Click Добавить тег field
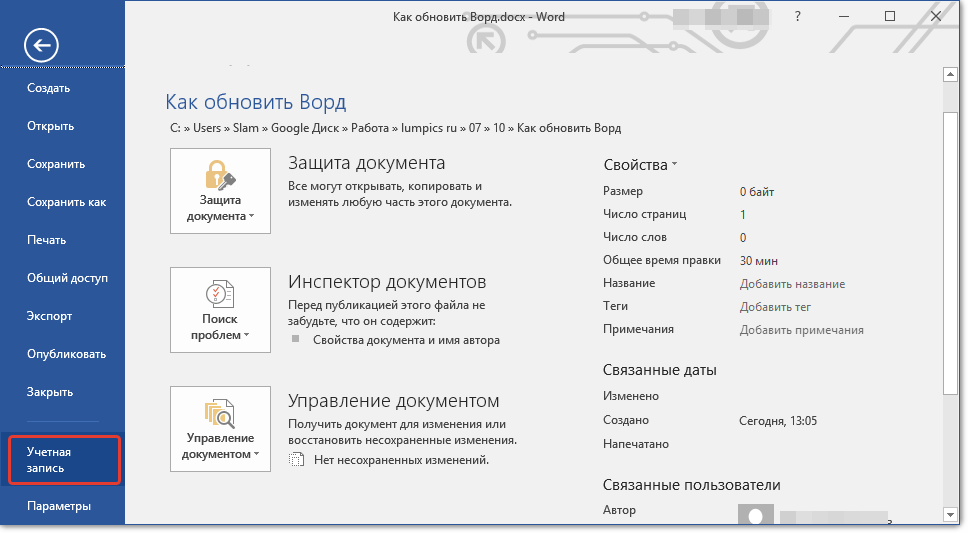 [x=775, y=307]
